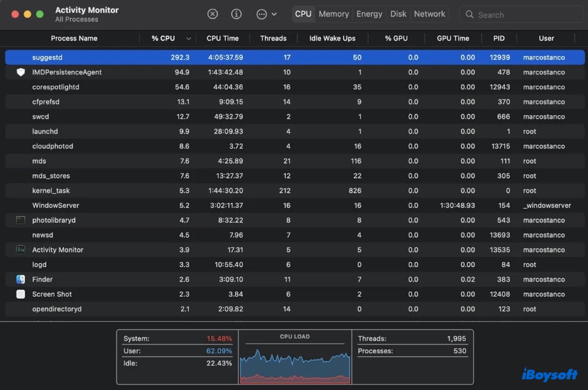
Task: Select the IMDPersistenceAgent process name
Action: pos(67,72)
